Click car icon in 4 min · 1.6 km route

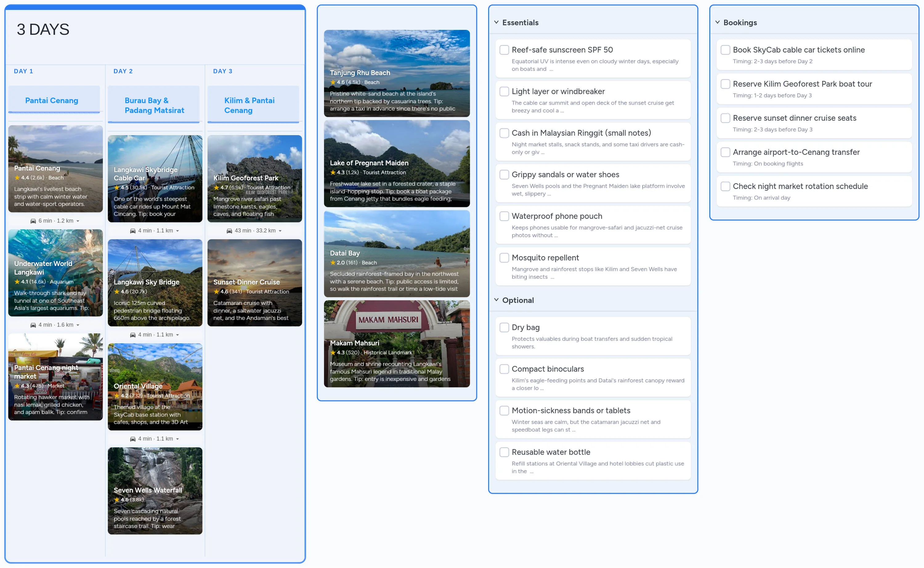click(33, 325)
